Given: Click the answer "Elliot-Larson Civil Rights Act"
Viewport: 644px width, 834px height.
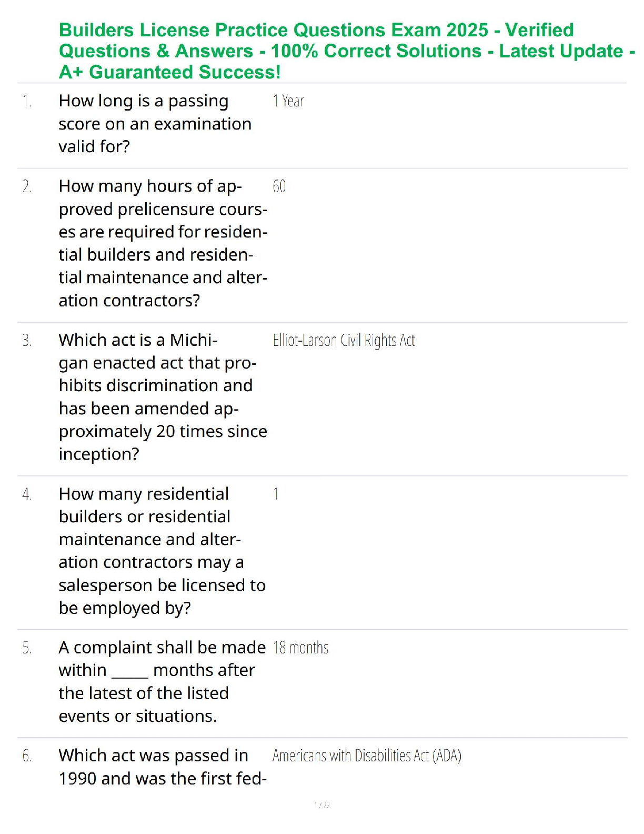Looking at the screenshot, I should pos(344,341).
